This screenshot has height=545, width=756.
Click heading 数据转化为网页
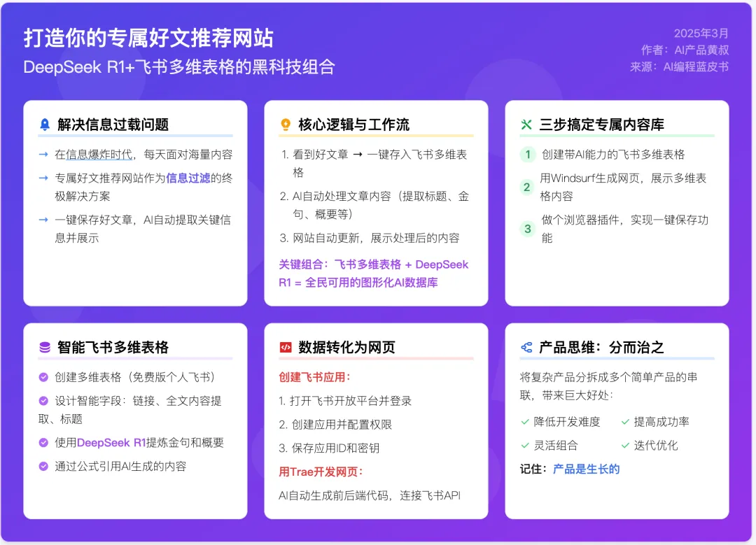pyautogui.click(x=346, y=348)
